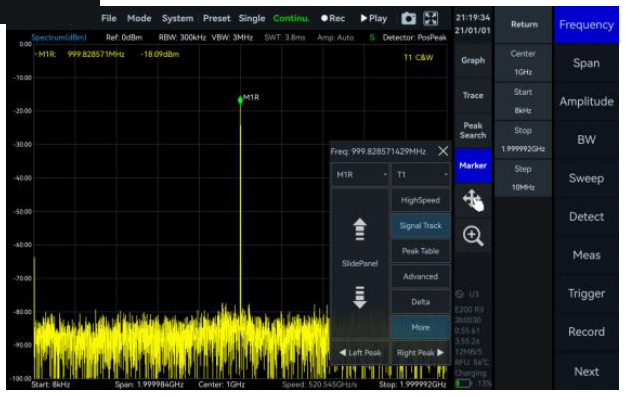The width and height of the screenshot is (625, 396).
Task: Jump to the Left Peak
Action: click(x=360, y=353)
